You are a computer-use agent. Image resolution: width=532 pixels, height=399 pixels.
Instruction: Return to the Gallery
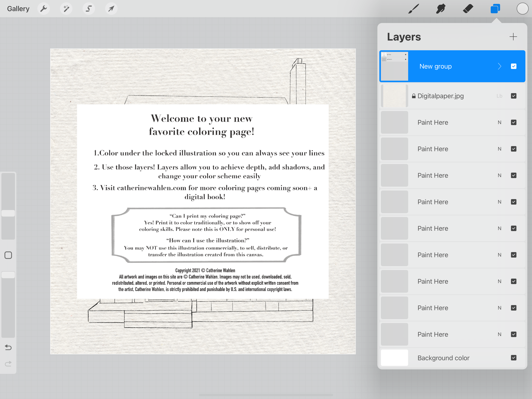tap(18, 9)
